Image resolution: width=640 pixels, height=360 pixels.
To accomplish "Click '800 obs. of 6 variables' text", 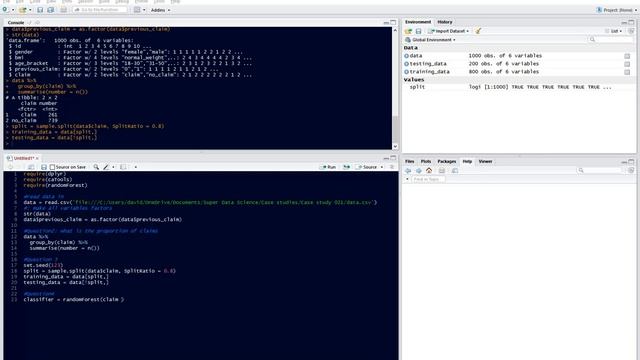I will click(504, 72).
